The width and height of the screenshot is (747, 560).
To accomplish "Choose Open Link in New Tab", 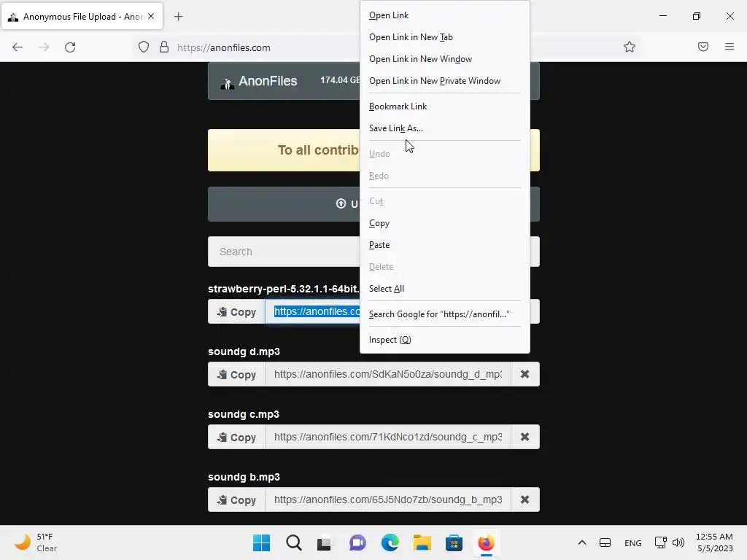I will (444, 37).
